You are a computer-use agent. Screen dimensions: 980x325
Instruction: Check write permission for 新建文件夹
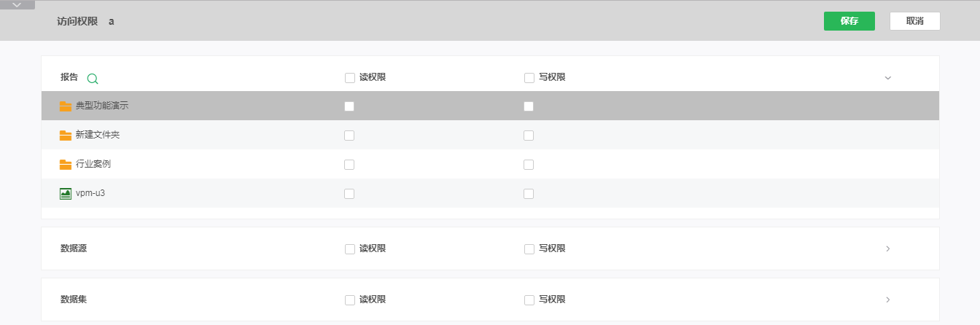click(x=529, y=136)
